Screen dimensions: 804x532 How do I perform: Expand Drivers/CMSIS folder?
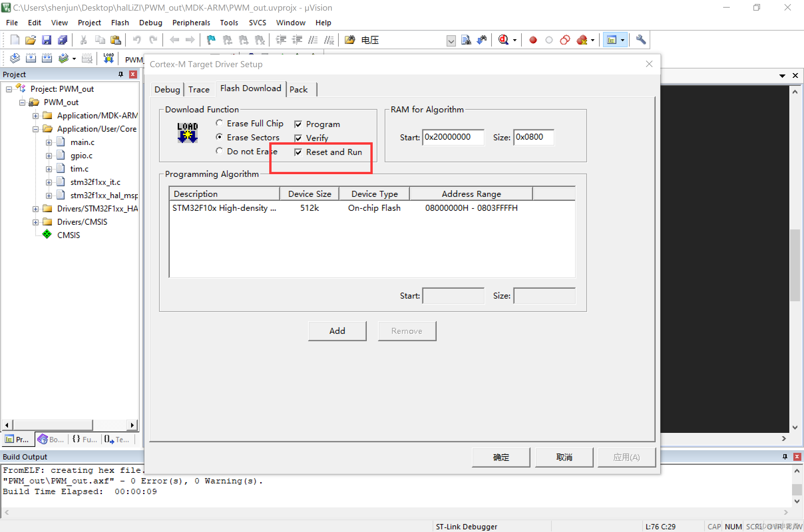click(36, 222)
